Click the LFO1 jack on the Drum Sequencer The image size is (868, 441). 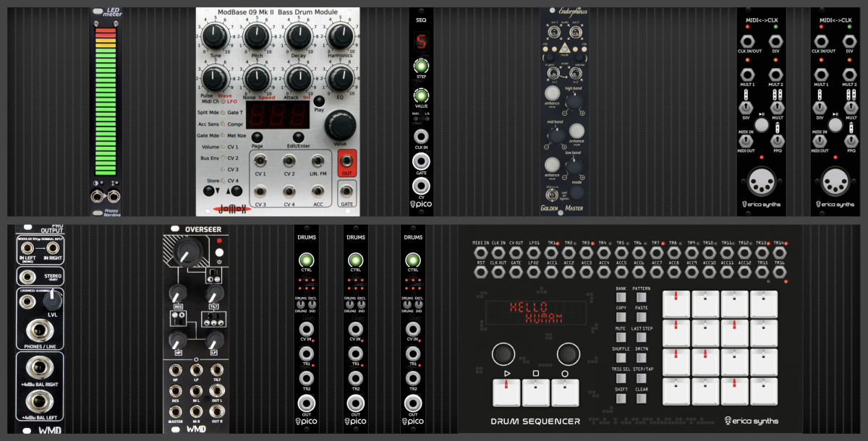(x=534, y=252)
